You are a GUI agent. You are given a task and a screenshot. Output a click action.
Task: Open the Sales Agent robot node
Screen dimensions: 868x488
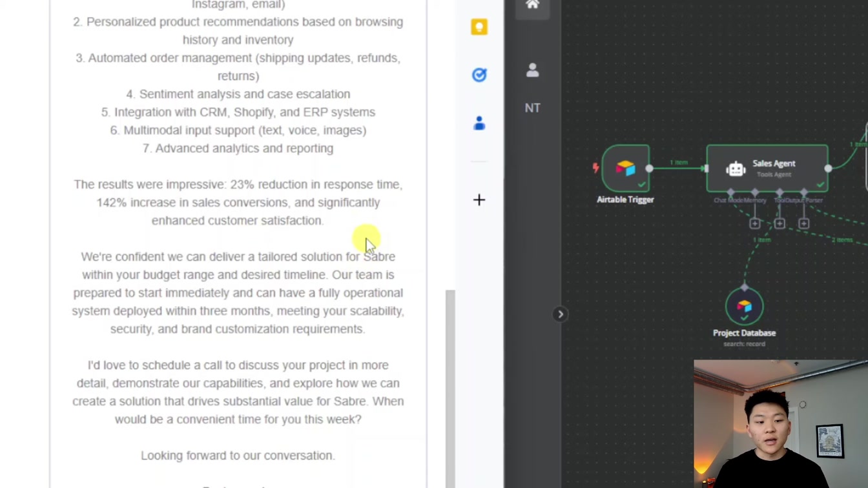point(767,168)
